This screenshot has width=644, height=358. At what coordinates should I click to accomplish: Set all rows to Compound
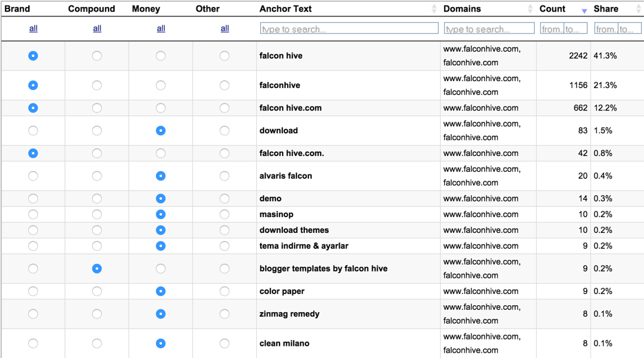97,28
